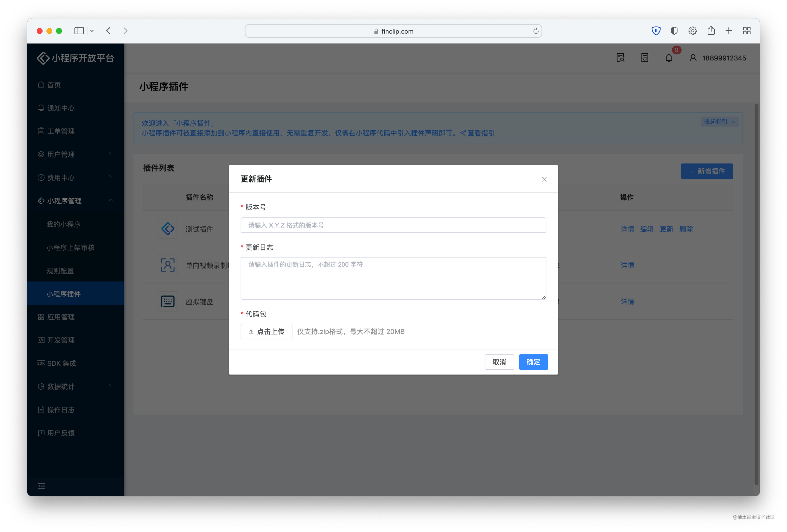Click the 版本号 version input field
Image resolution: width=787 pixels, height=532 pixels.
pos(393,225)
